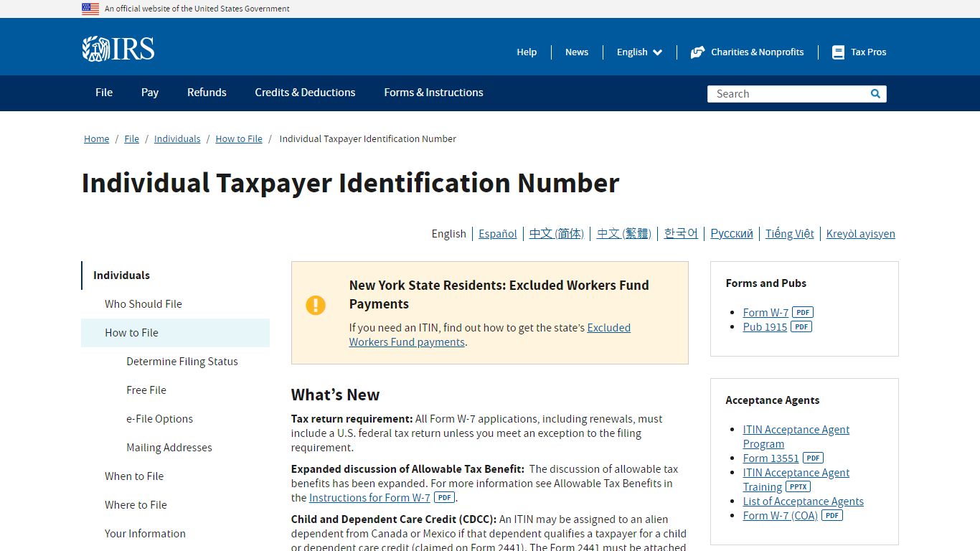
Task: Click PDF badge next to Form 13551
Action: click(x=813, y=458)
